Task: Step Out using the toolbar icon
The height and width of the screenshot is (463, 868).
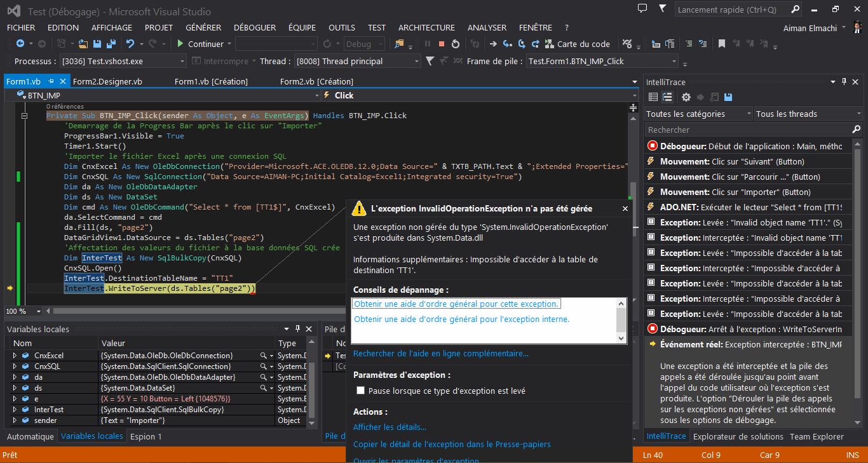Action: [536, 44]
